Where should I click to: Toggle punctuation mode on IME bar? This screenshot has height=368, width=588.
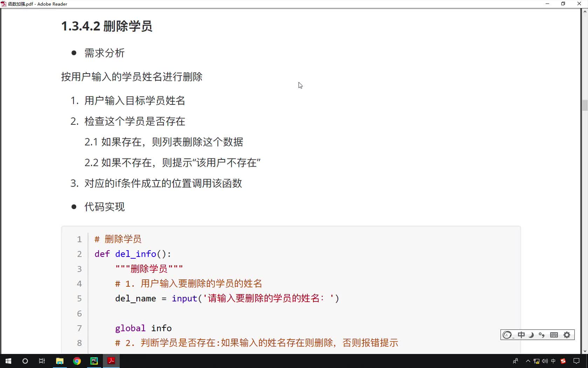pyautogui.click(x=542, y=335)
